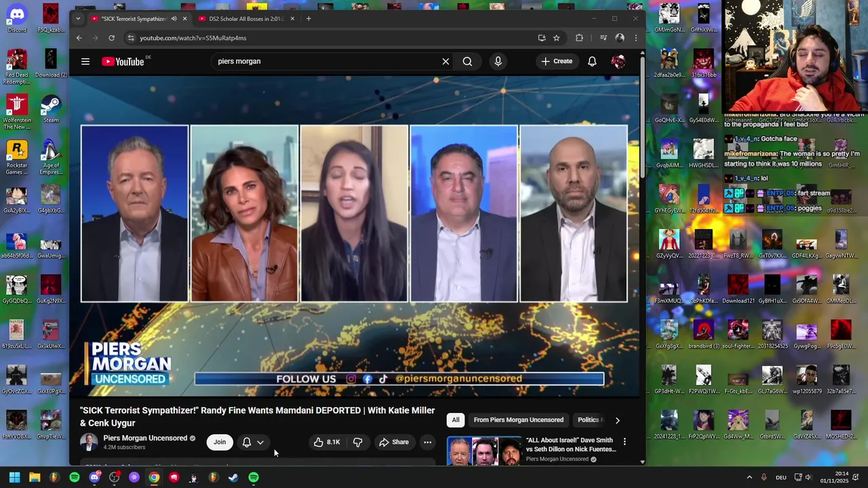868x488 pixels.
Task: Click the youtube.com address bar URL
Action: coord(193,38)
